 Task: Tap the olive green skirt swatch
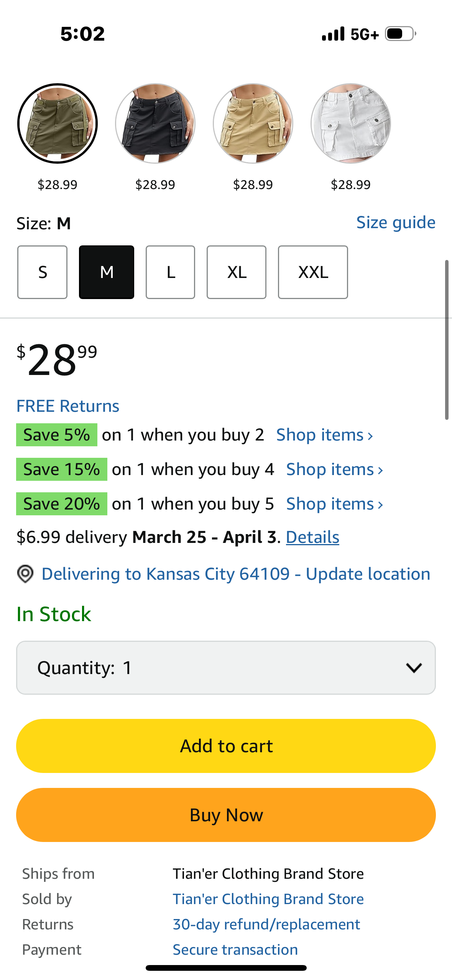pos(58,123)
